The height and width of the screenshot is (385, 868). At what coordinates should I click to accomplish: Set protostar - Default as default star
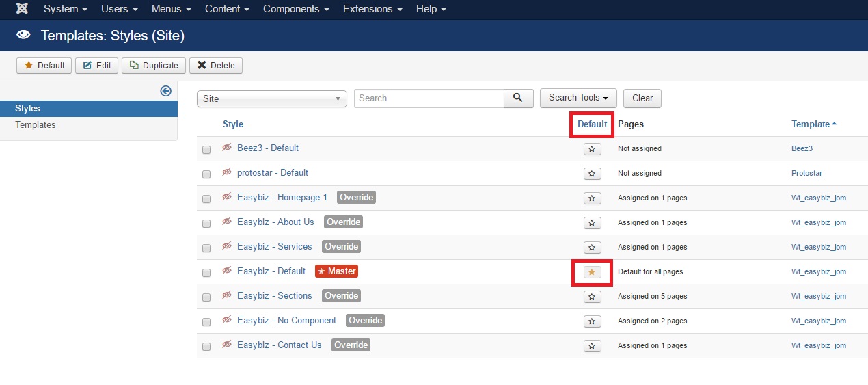click(x=593, y=173)
